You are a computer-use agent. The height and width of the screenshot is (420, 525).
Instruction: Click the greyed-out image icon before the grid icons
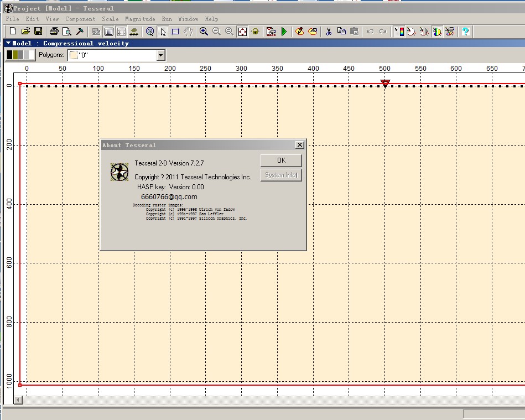[96, 32]
